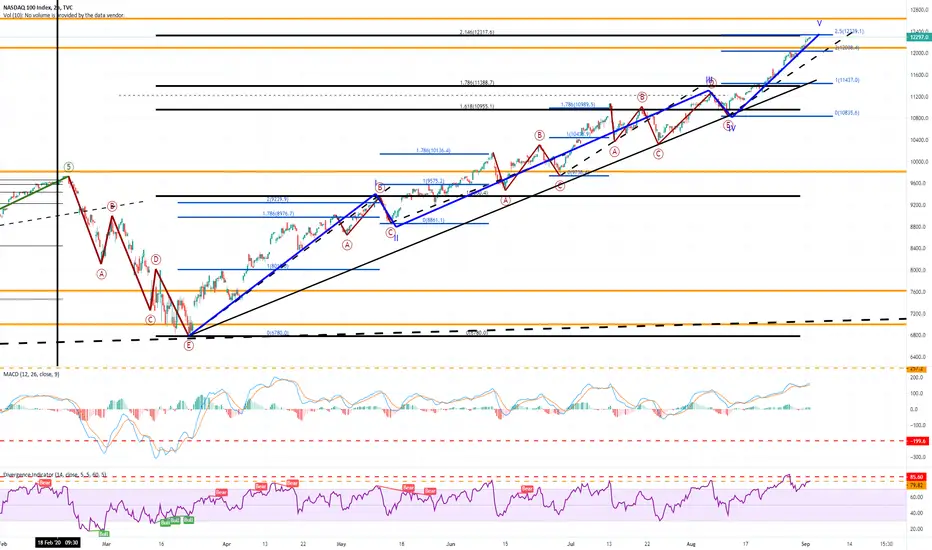The height and width of the screenshot is (550, 932).
Task: Click the Bear divergence tag in mid June
Action: [527, 489]
